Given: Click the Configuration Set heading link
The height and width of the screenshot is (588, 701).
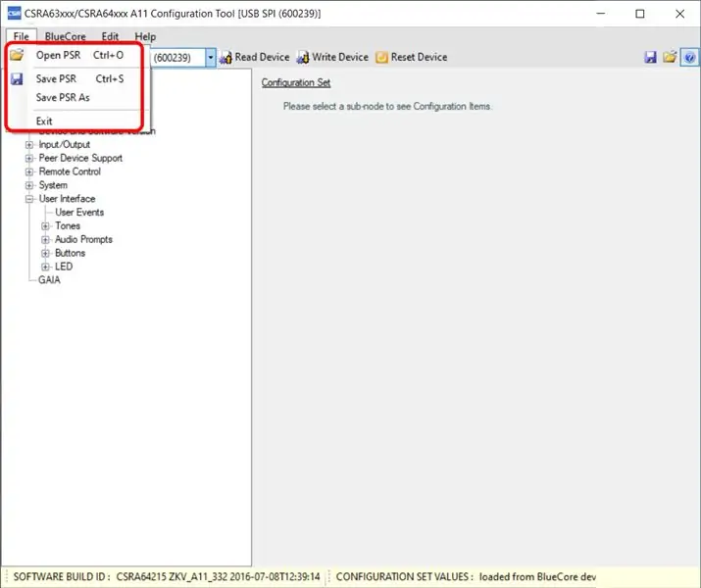Looking at the screenshot, I should tap(296, 82).
